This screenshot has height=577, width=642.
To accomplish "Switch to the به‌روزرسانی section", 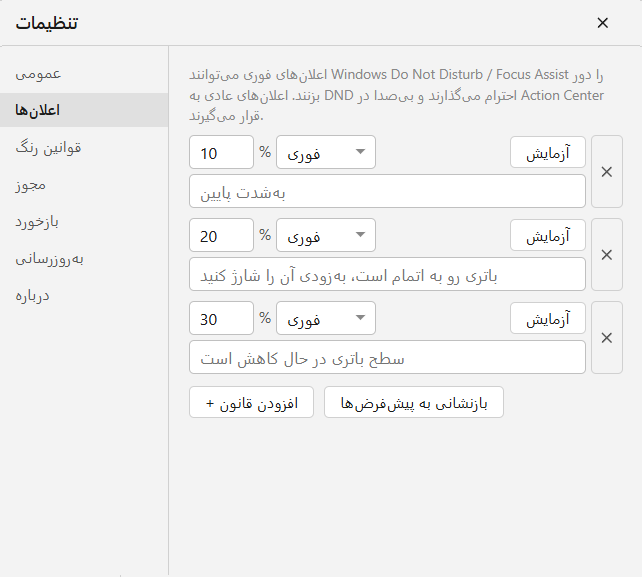I will (84, 259).
